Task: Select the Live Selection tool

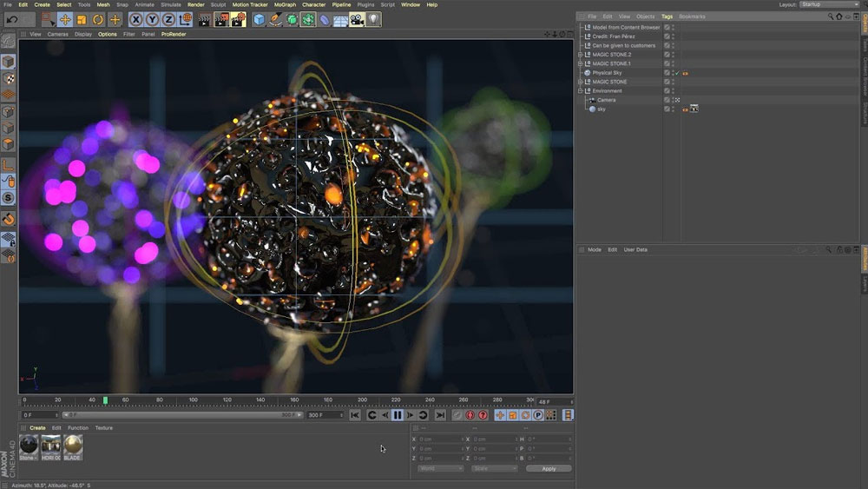Action: [48, 19]
